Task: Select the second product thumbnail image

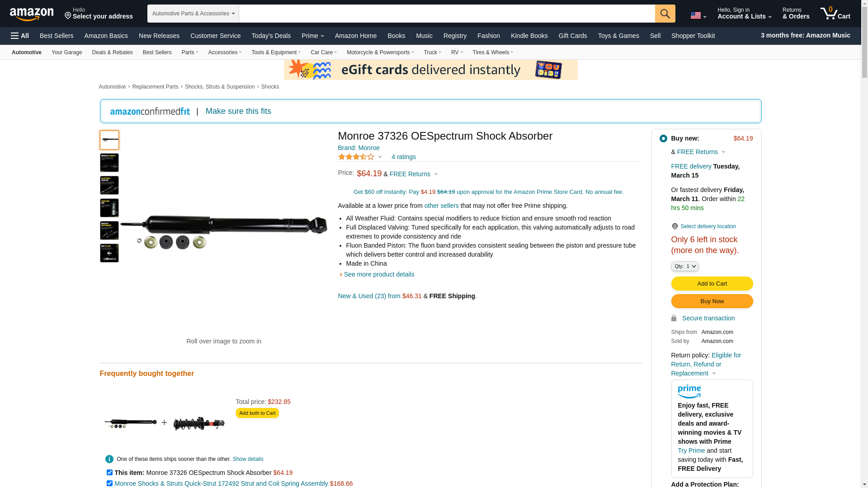Action: click(x=109, y=163)
